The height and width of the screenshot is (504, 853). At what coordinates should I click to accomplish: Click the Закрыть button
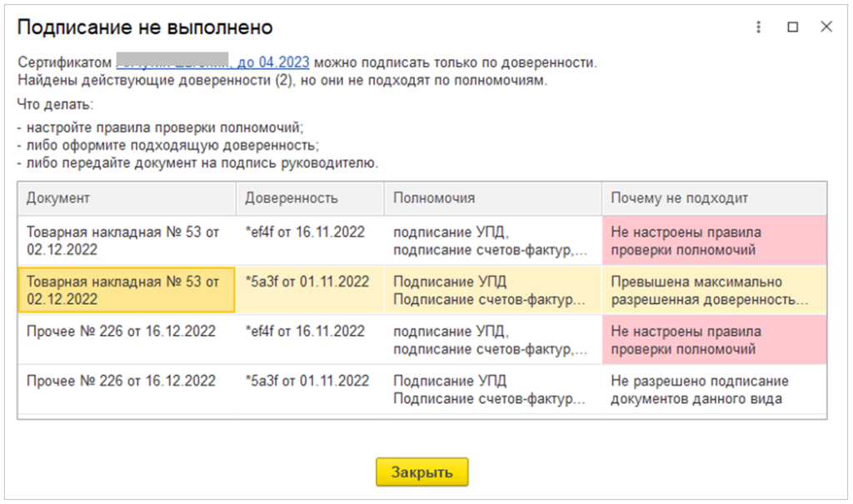click(x=422, y=472)
